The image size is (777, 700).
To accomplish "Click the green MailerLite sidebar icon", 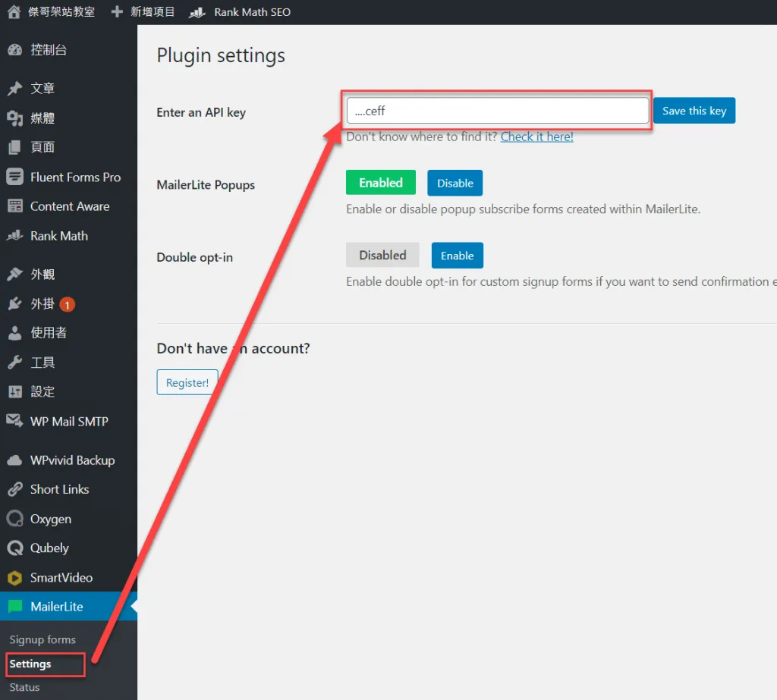I will (x=14, y=607).
